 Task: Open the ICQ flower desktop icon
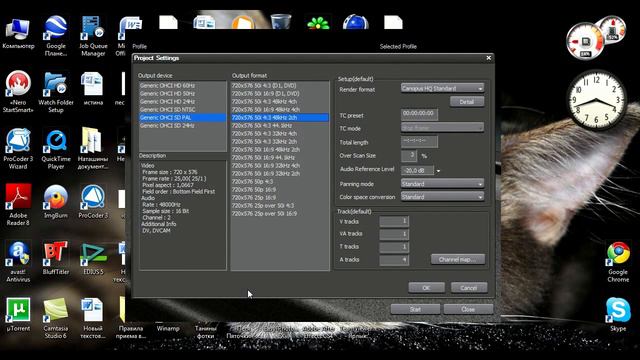[x=318, y=22]
